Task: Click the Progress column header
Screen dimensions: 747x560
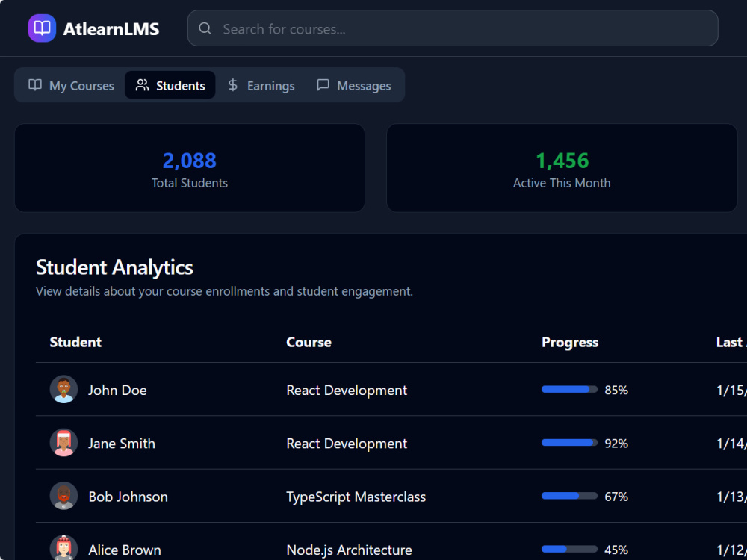Action: point(570,343)
